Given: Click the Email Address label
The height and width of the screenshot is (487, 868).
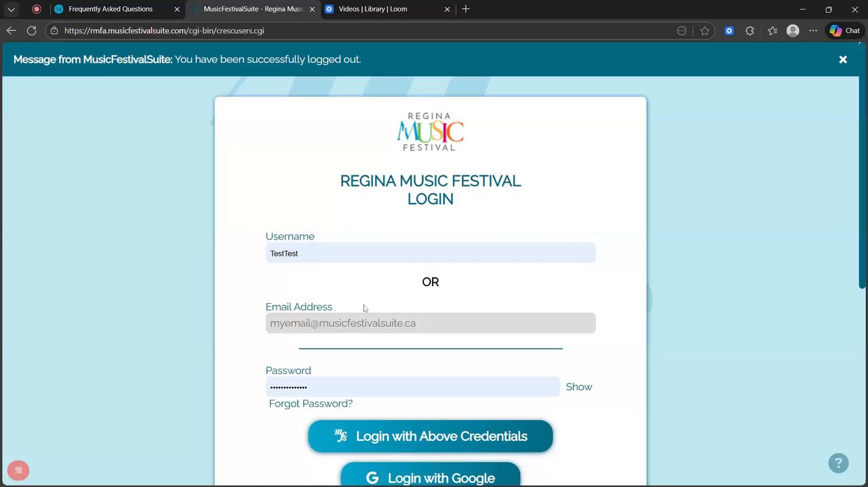Looking at the screenshot, I should coord(299,306).
